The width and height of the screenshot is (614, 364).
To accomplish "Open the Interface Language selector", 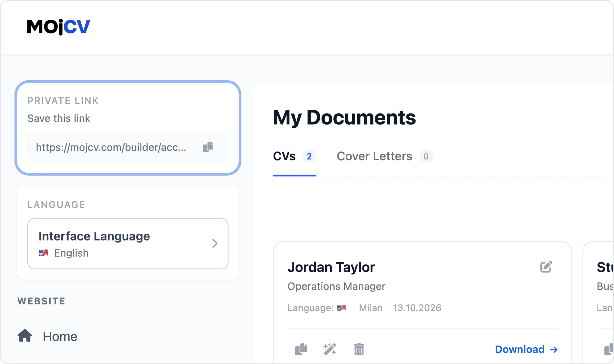I will tap(128, 244).
